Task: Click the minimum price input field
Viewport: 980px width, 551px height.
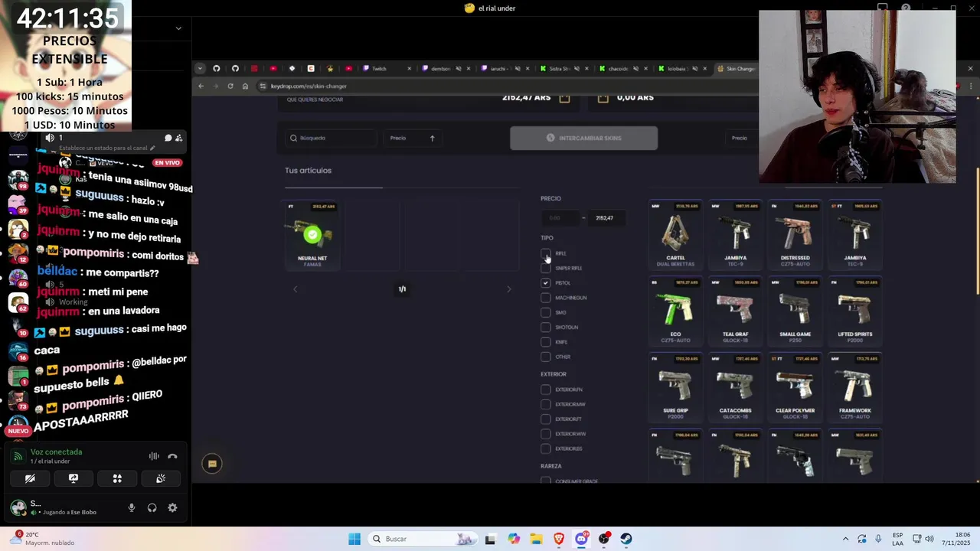Action: click(560, 218)
